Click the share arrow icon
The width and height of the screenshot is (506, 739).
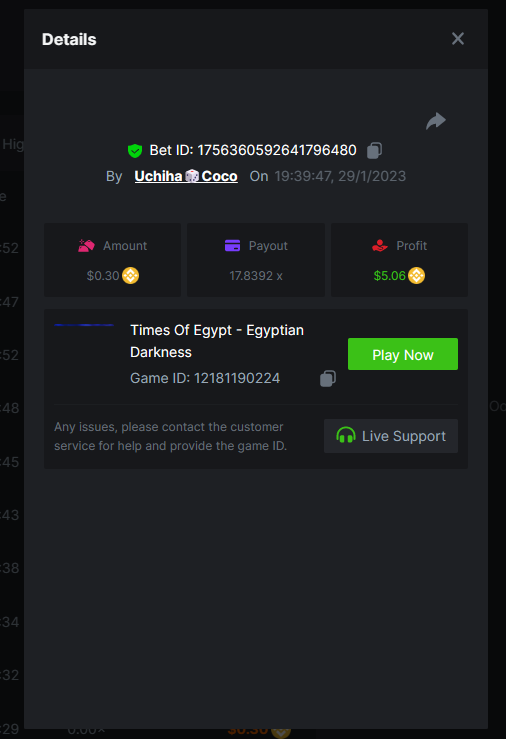point(436,121)
